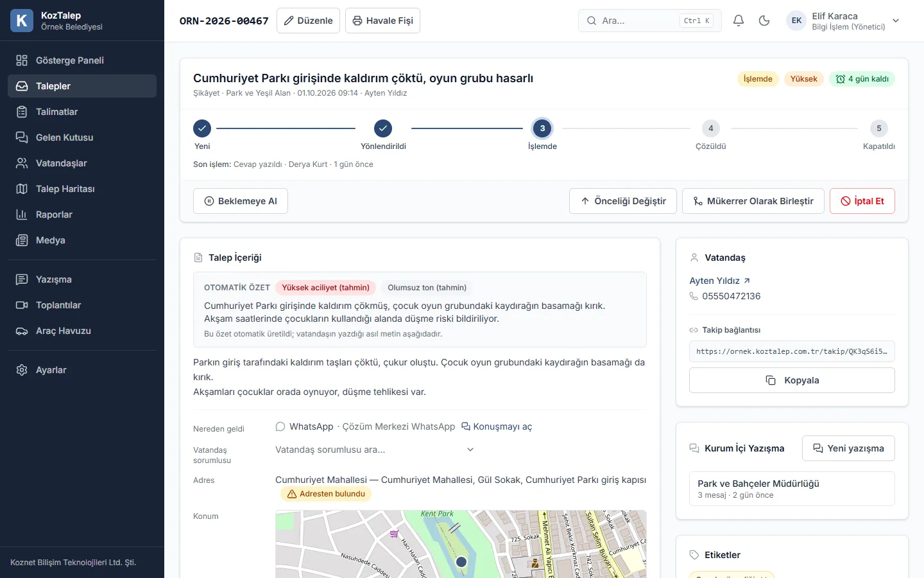924x578 pixels.
Task: Go to Gelen Kutusu
Action: click(82, 137)
